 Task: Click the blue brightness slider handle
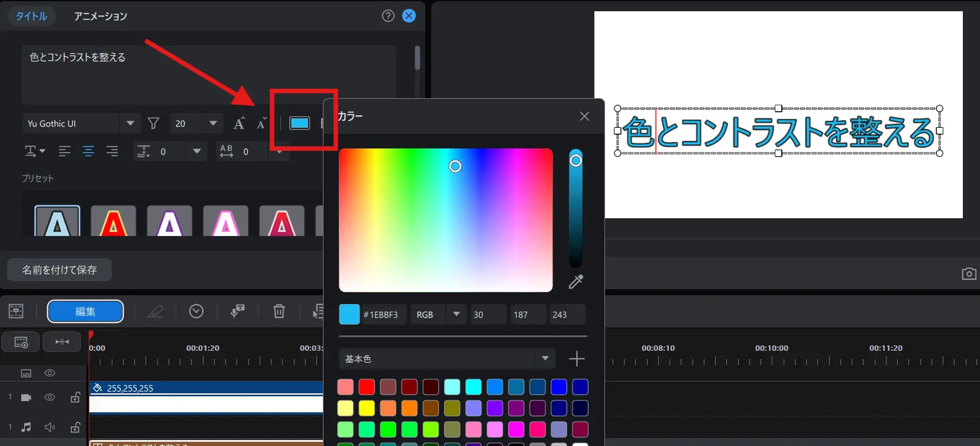coord(575,160)
